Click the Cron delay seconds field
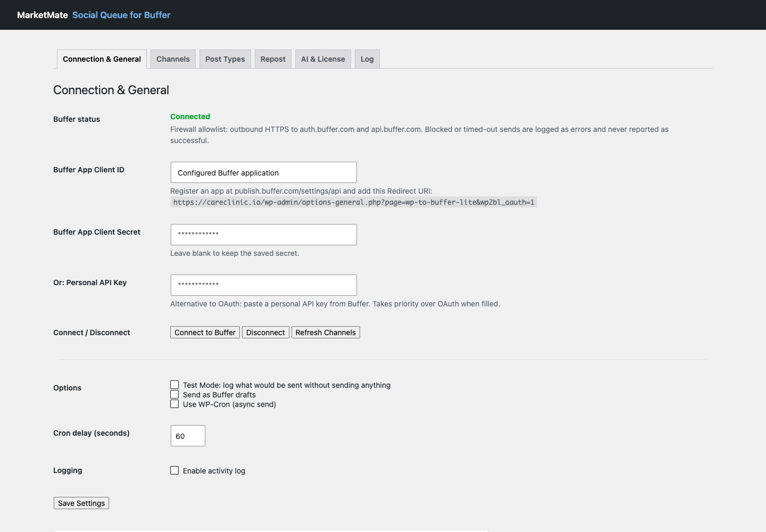The height and width of the screenshot is (532, 766). (x=188, y=436)
